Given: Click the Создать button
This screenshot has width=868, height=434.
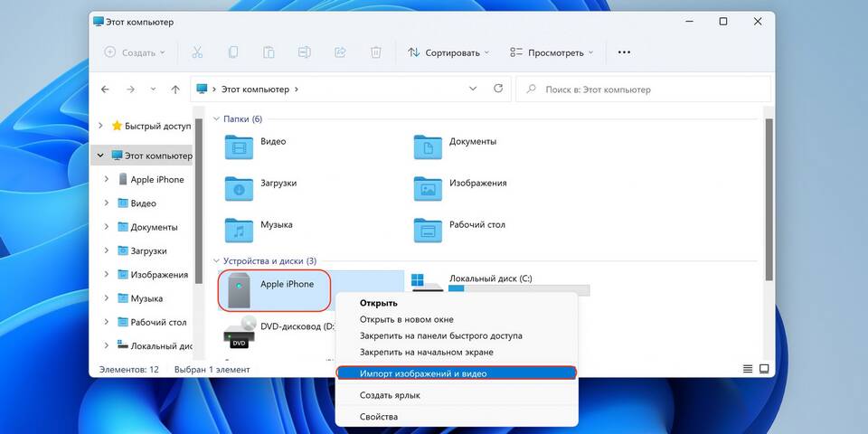Looking at the screenshot, I should [x=135, y=52].
